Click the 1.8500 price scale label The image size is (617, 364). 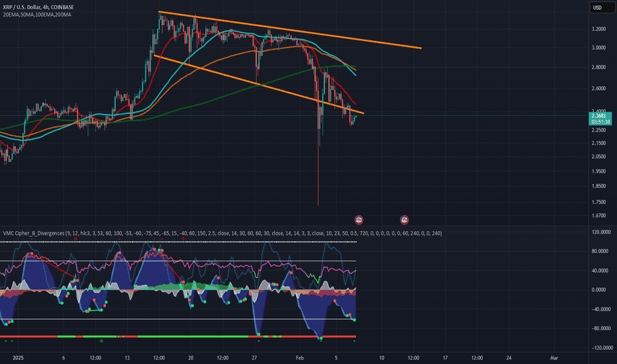(598, 186)
